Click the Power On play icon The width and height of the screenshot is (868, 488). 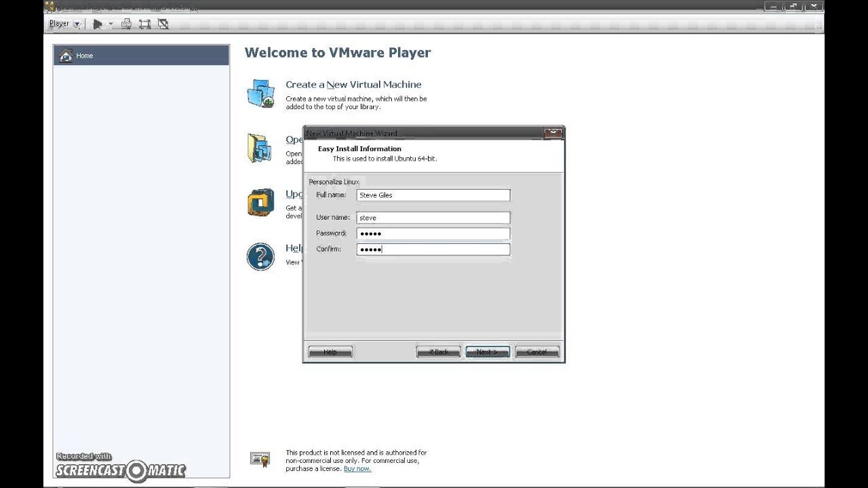(98, 24)
